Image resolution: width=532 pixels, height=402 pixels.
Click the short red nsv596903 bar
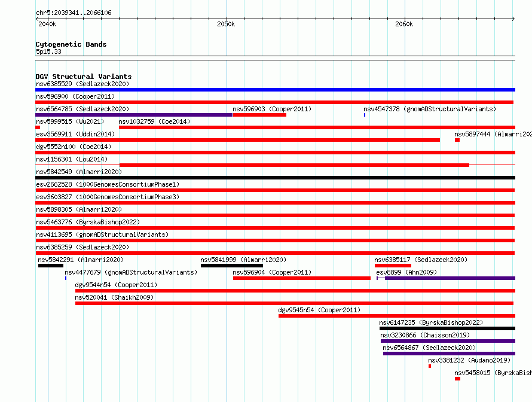[x=259, y=115]
